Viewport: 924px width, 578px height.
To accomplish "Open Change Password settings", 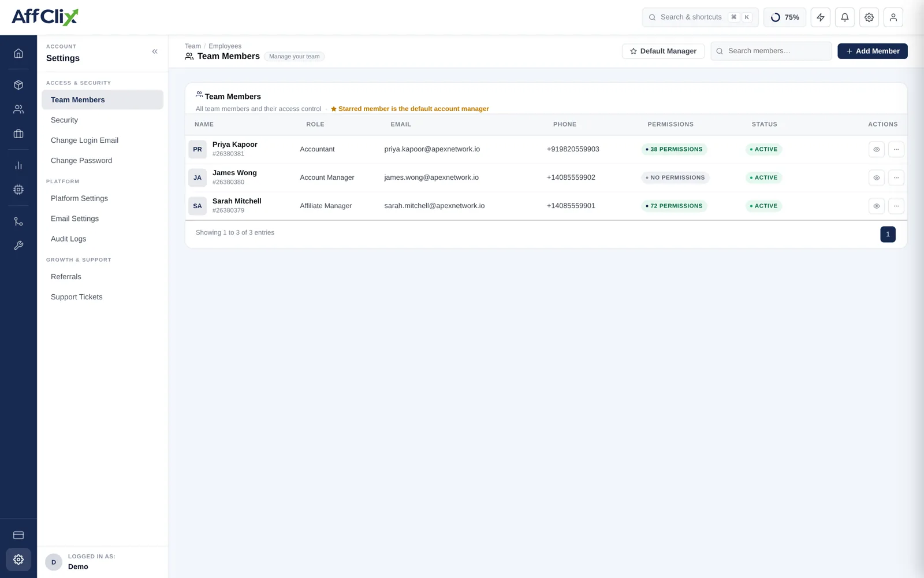I will pyautogui.click(x=103, y=161).
